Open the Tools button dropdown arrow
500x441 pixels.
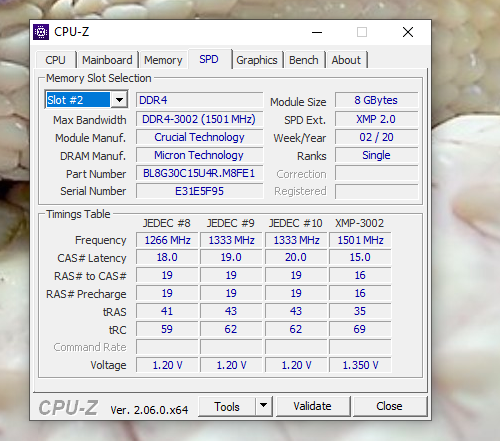[264, 406]
